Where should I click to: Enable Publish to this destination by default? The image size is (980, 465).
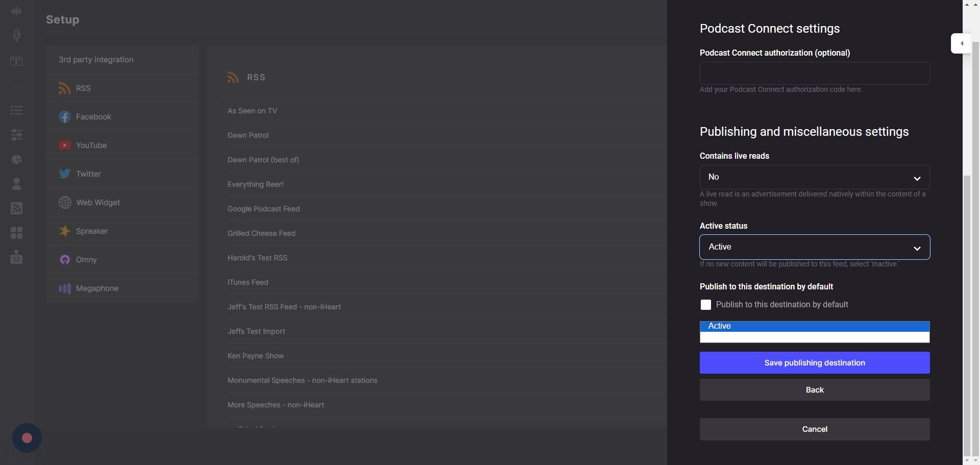(705, 305)
